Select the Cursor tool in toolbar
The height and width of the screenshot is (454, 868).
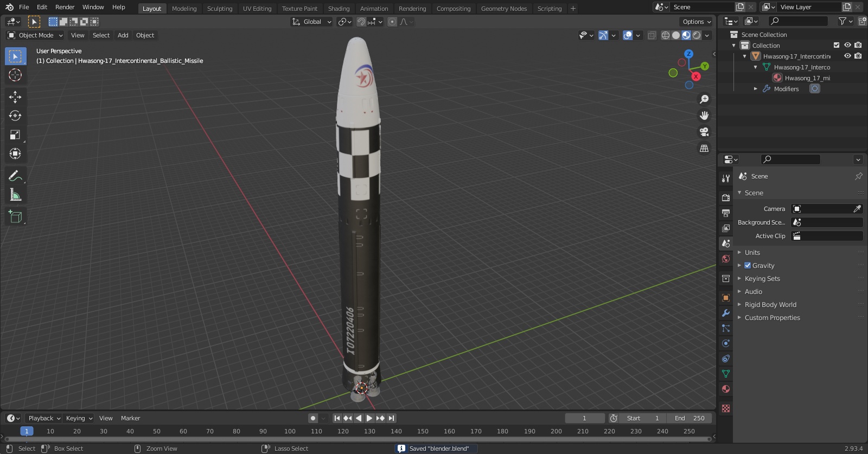15,75
